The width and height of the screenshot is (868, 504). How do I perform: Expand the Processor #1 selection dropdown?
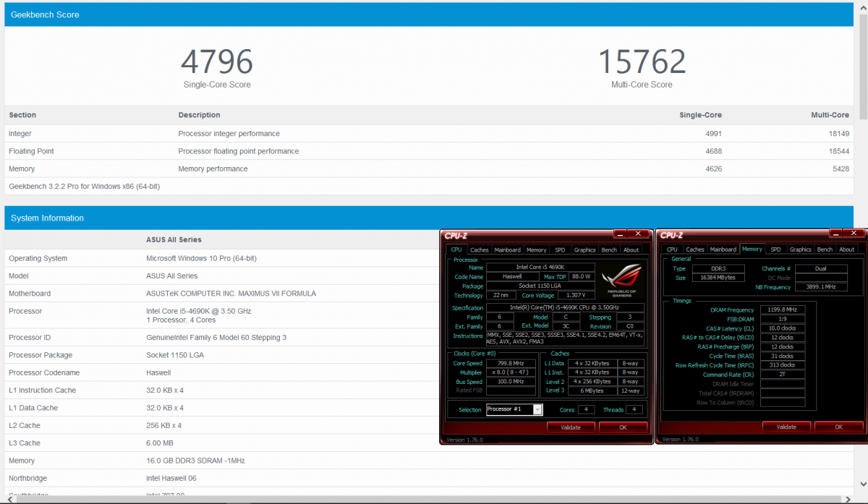pyautogui.click(x=537, y=409)
